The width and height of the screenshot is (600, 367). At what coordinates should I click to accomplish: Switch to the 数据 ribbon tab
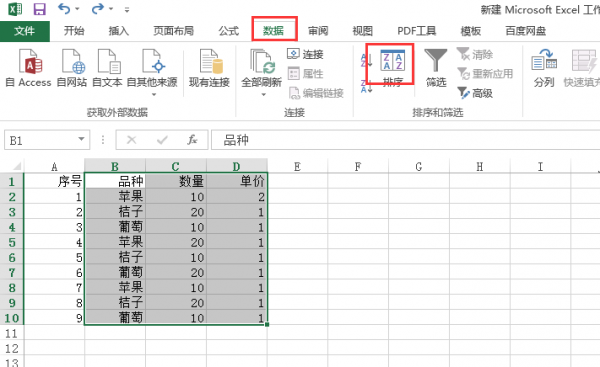click(274, 31)
